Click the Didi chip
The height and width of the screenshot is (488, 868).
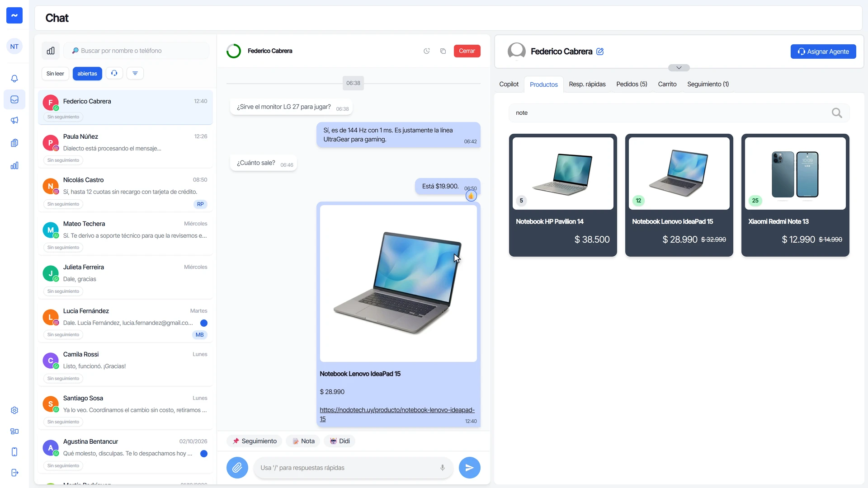340,441
